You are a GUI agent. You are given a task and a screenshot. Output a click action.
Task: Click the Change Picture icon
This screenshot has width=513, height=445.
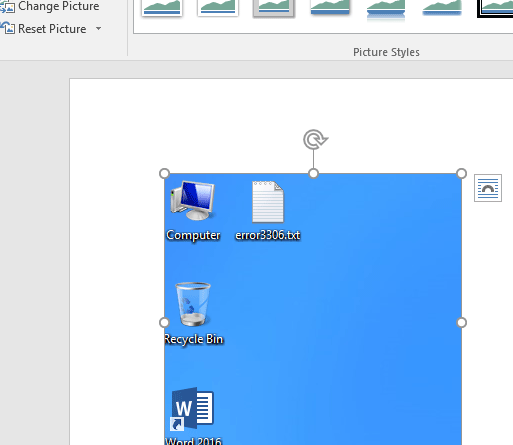(7, 7)
